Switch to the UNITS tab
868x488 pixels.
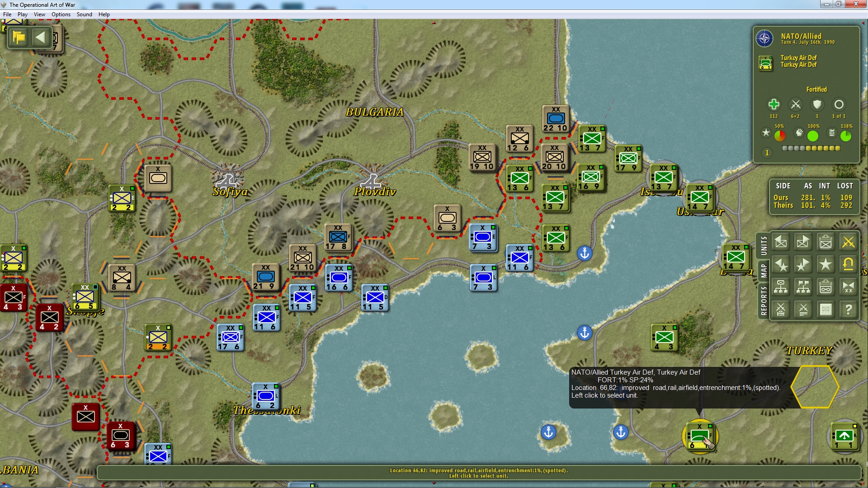tap(764, 246)
